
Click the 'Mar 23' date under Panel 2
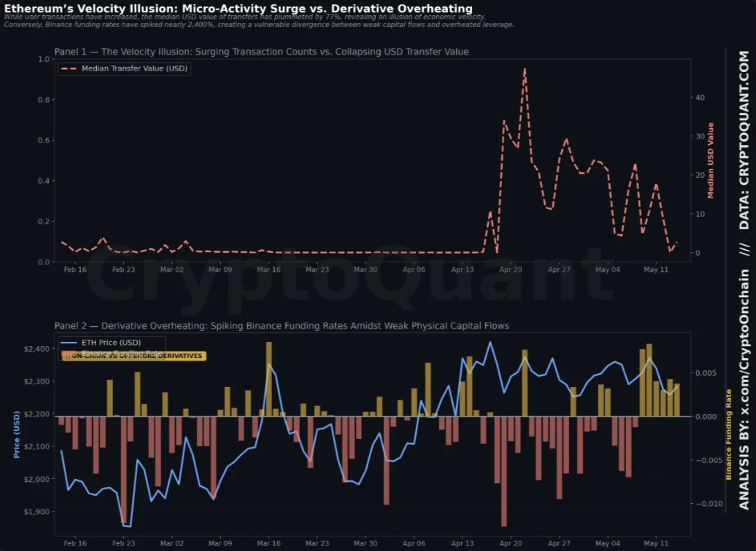pos(317,543)
